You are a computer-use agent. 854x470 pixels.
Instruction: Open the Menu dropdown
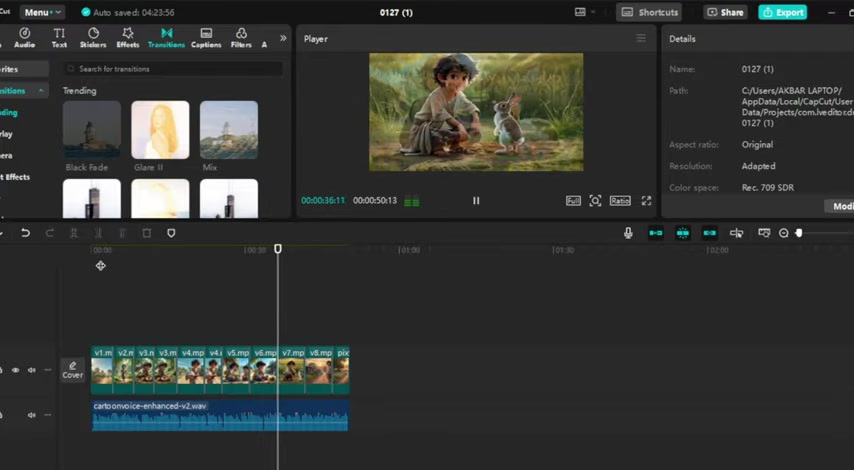[42, 12]
